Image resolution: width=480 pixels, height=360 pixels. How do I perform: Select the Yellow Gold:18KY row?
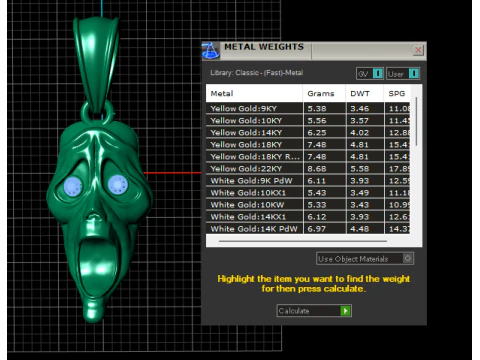pos(308,144)
